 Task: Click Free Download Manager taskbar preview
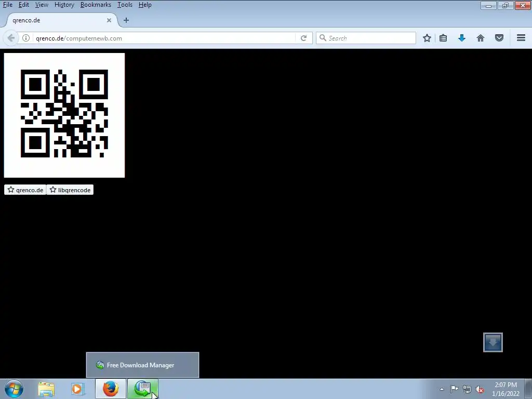[x=142, y=365]
